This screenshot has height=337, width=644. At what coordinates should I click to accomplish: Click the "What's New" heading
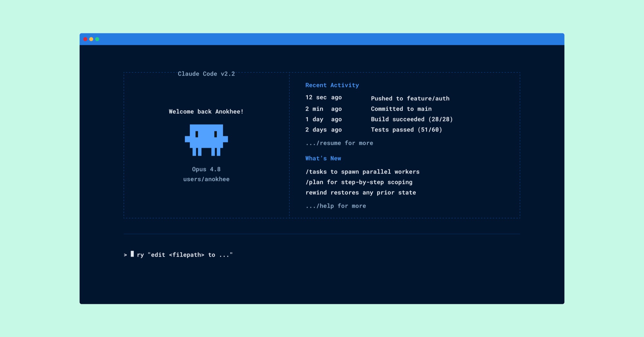click(323, 158)
